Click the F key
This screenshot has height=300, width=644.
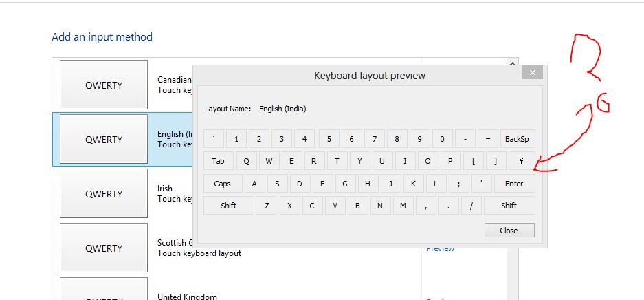[323, 184]
